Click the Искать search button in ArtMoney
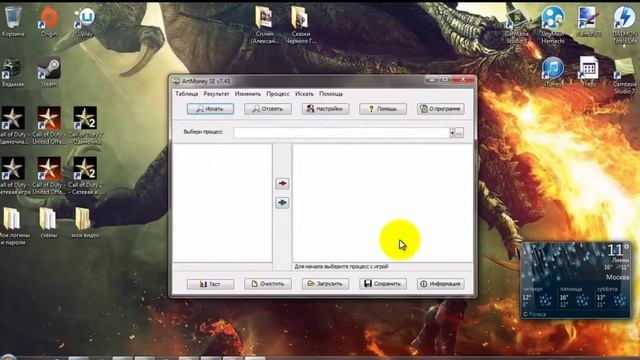640x360 pixels. coord(210,109)
